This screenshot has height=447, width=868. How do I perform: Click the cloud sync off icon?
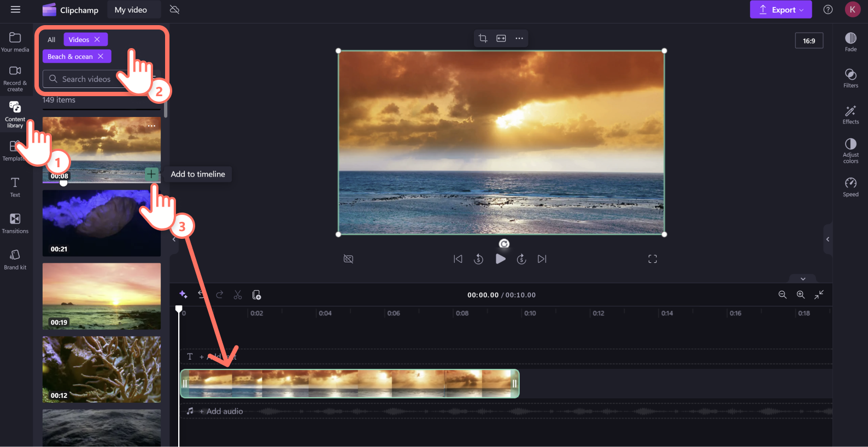click(175, 10)
